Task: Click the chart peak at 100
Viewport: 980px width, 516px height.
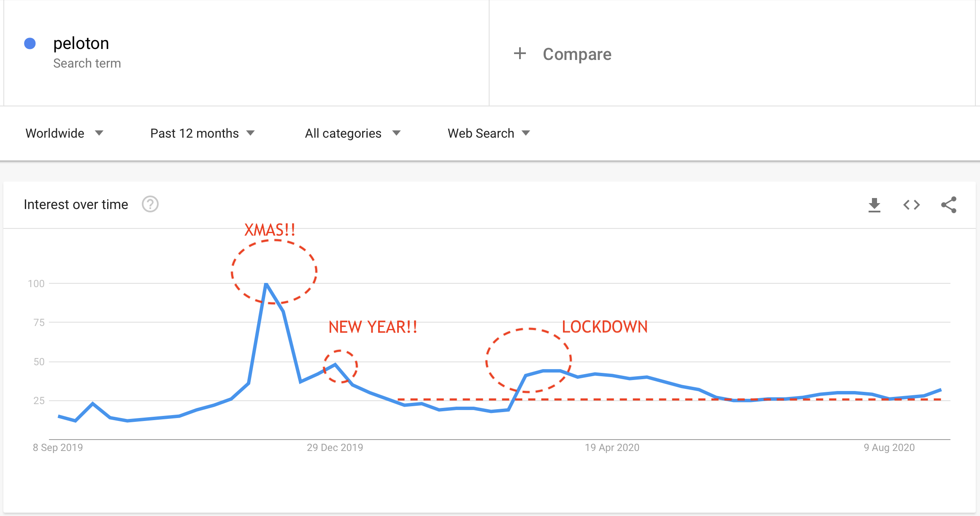Action: tap(266, 284)
